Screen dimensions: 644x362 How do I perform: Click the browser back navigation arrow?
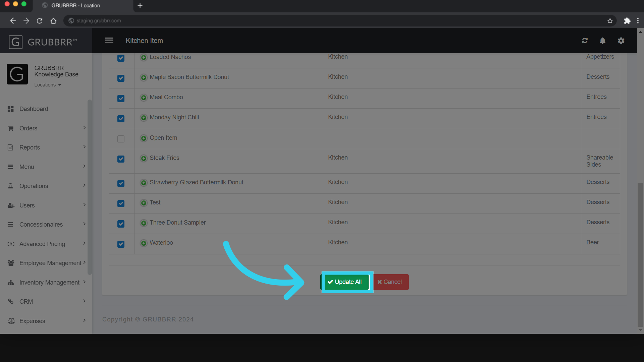[12, 20]
